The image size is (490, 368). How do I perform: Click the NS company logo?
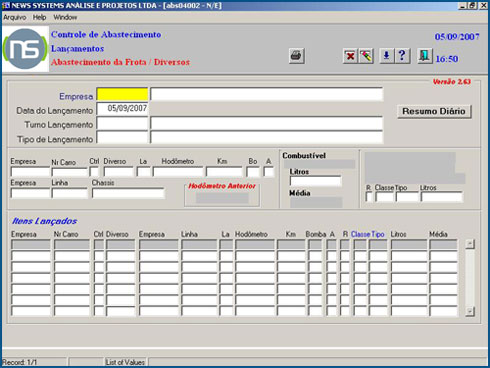pyautogui.click(x=25, y=49)
